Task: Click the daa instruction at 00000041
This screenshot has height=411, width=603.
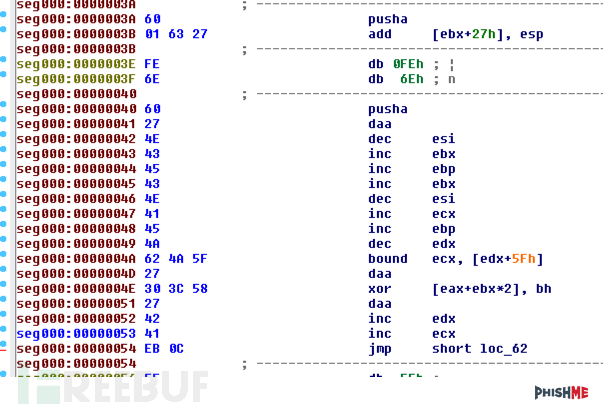Action: pos(380,124)
